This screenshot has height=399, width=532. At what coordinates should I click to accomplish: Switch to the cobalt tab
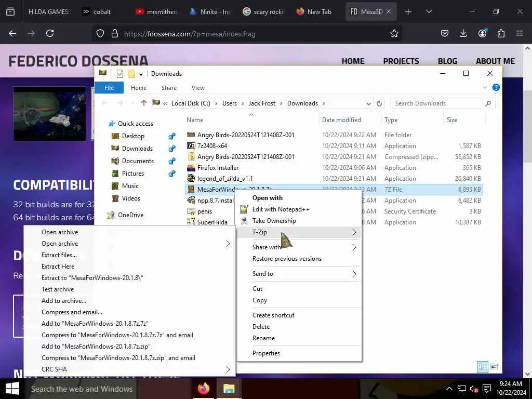[101, 11]
